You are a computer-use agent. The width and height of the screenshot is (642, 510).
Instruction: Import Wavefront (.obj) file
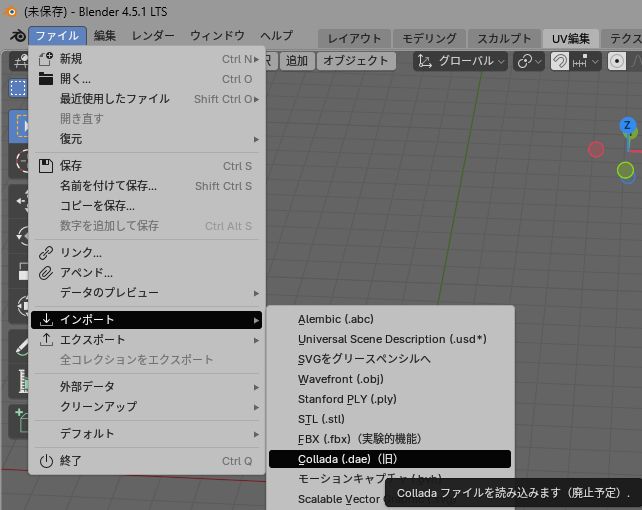(x=390, y=379)
